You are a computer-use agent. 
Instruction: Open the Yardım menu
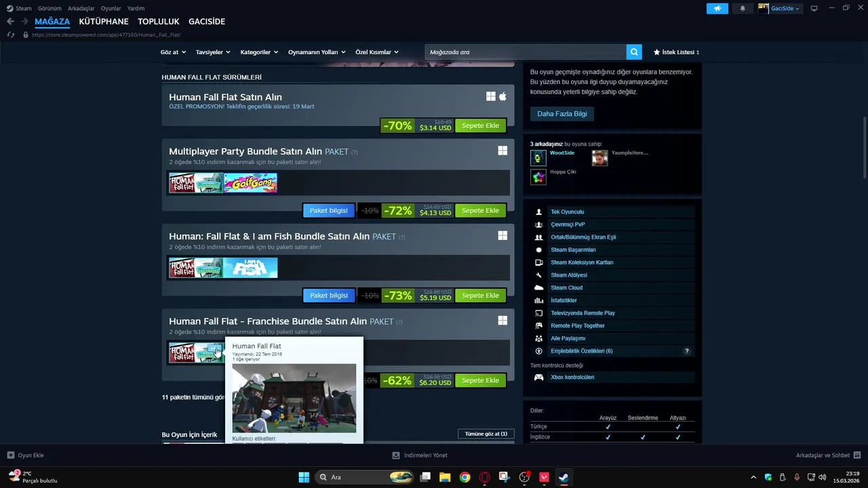(x=136, y=8)
